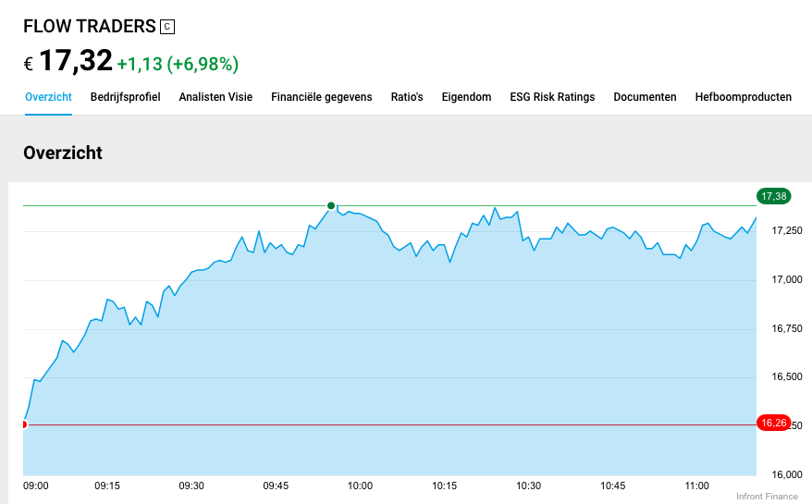Click the FLOW TRADERS title
Viewport: 812px width, 504px height.
pos(90,27)
